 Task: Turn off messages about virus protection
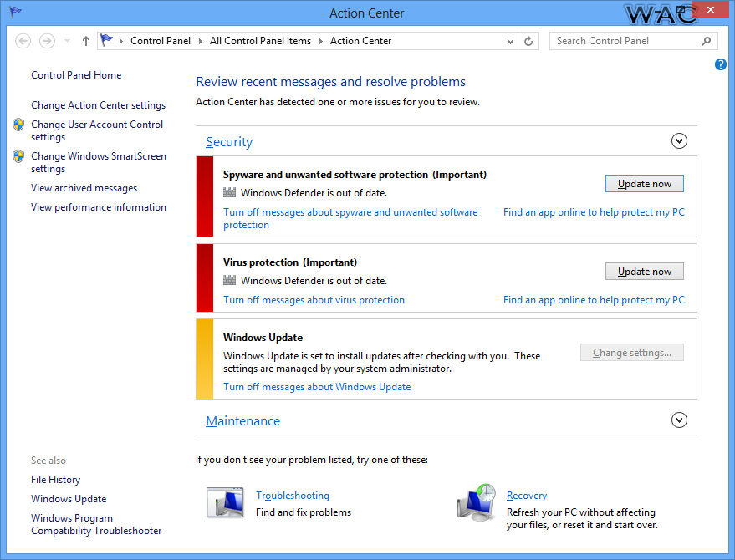pos(314,300)
